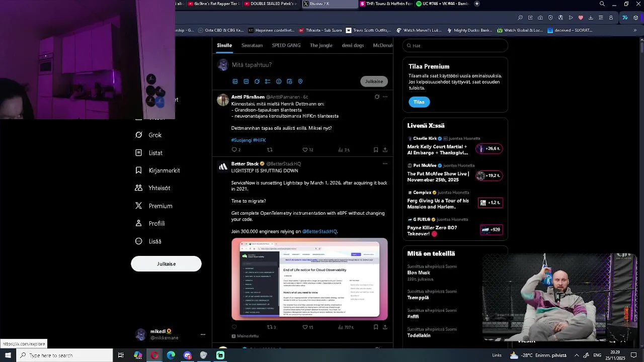644x362 pixels.
Task: Bookmark Antti Pärnänen's post
Action: [x=376, y=150]
